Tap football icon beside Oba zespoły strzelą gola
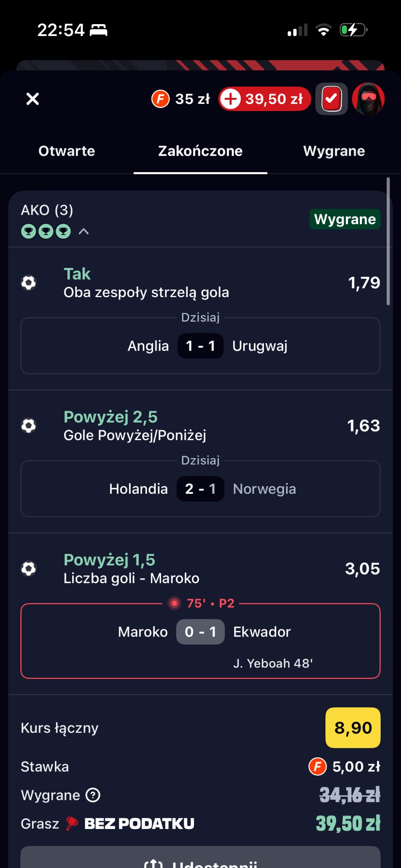Screen dimensions: 401x868 29,283
